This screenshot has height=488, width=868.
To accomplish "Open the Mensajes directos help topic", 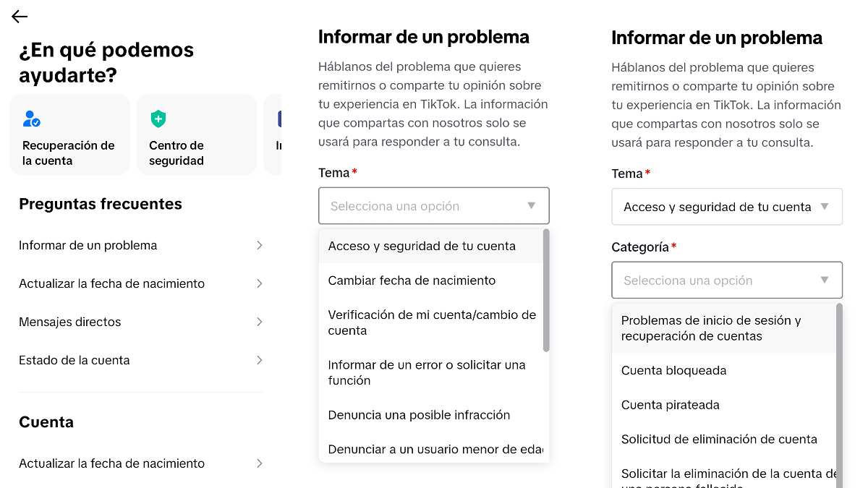I will pyautogui.click(x=141, y=322).
